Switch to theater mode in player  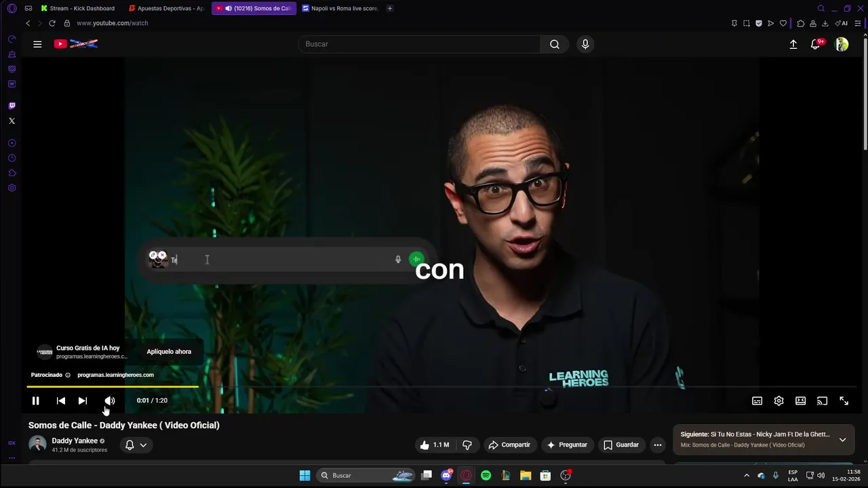pos(800,401)
